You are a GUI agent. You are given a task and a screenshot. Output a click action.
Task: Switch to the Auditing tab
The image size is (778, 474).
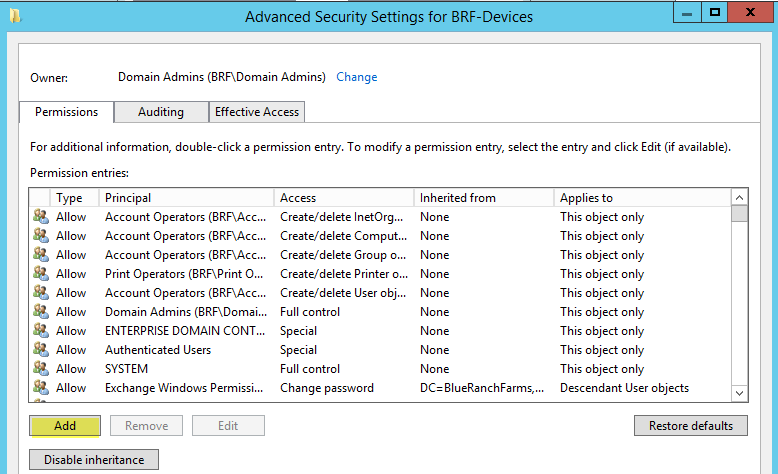tap(161, 112)
